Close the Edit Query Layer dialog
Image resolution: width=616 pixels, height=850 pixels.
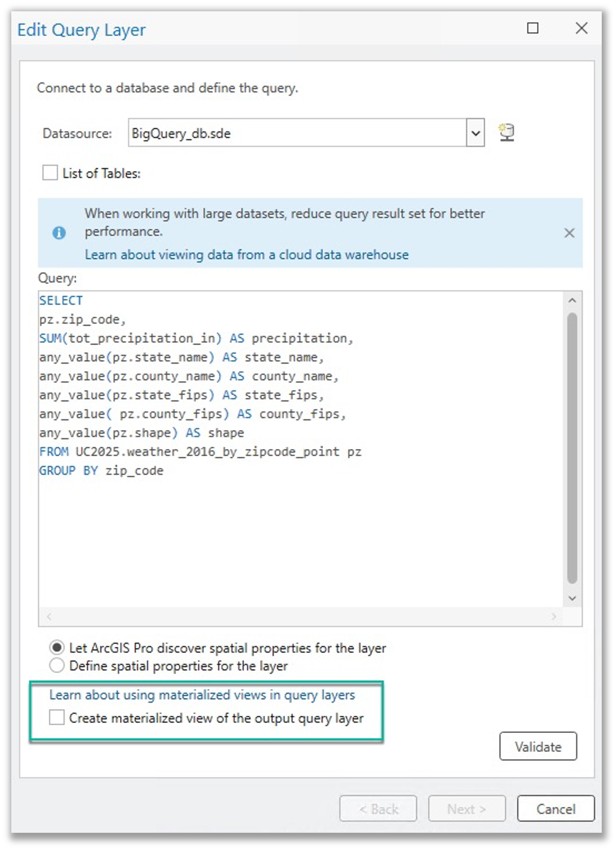pyautogui.click(x=582, y=29)
